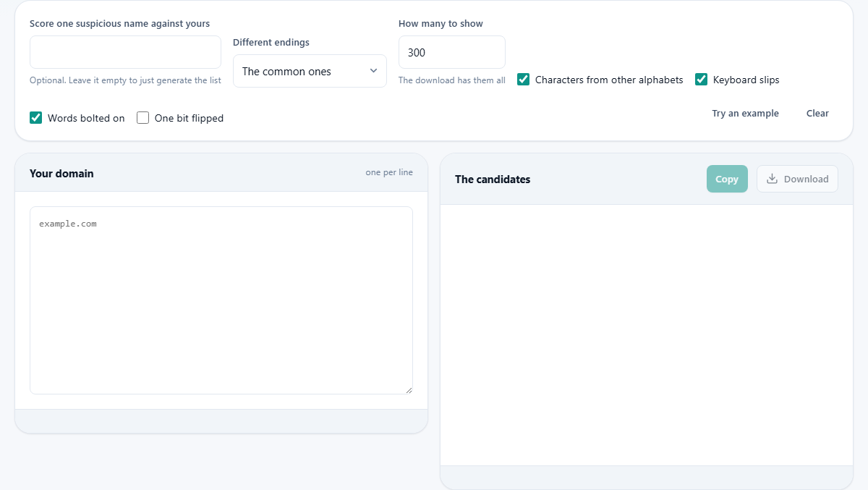Viewport: 868px width, 490px height.
Task: Click 'The download has them all' note
Action: click(452, 80)
